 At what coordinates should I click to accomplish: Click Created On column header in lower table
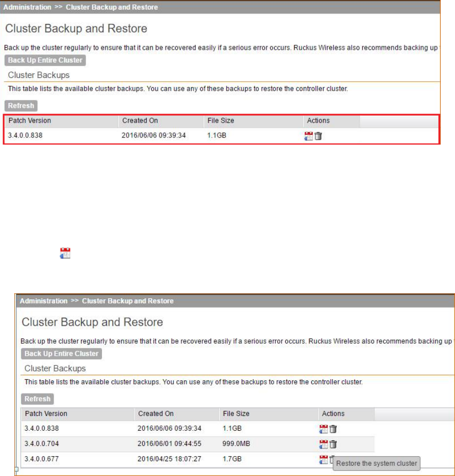pos(156,413)
